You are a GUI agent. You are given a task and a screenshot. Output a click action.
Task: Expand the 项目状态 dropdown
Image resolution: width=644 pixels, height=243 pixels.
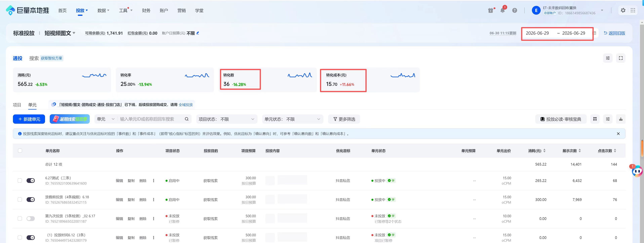[x=227, y=119]
